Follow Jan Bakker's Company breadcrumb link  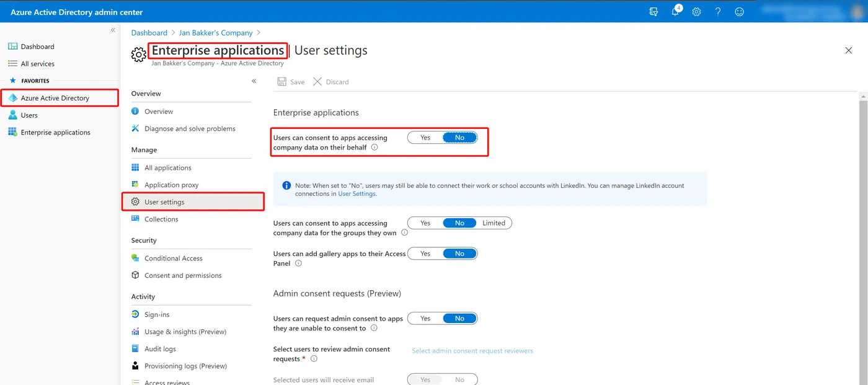pos(216,33)
